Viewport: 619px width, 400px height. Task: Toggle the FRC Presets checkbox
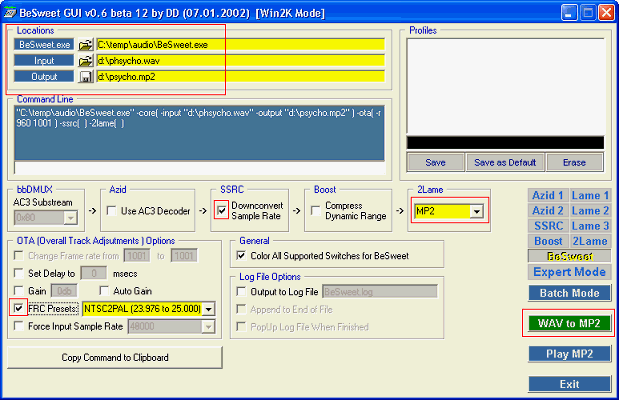[19, 308]
